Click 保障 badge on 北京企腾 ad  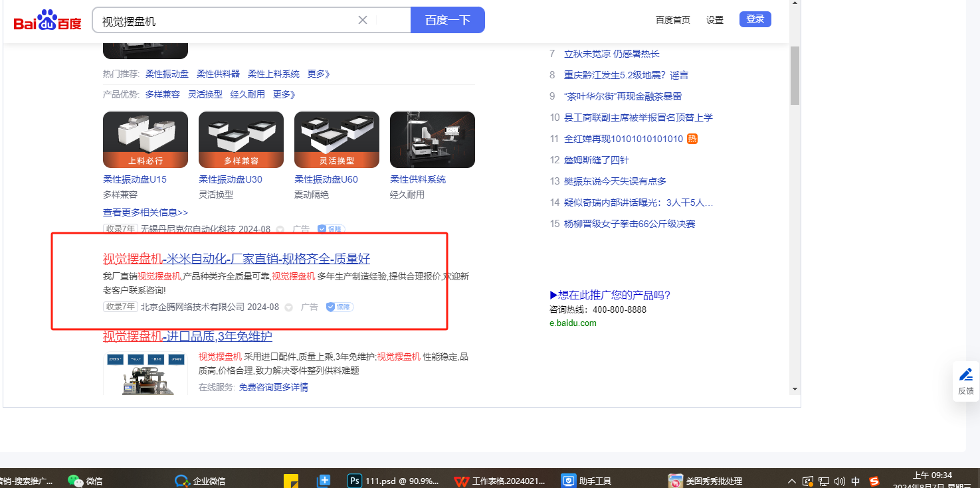click(340, 307)
